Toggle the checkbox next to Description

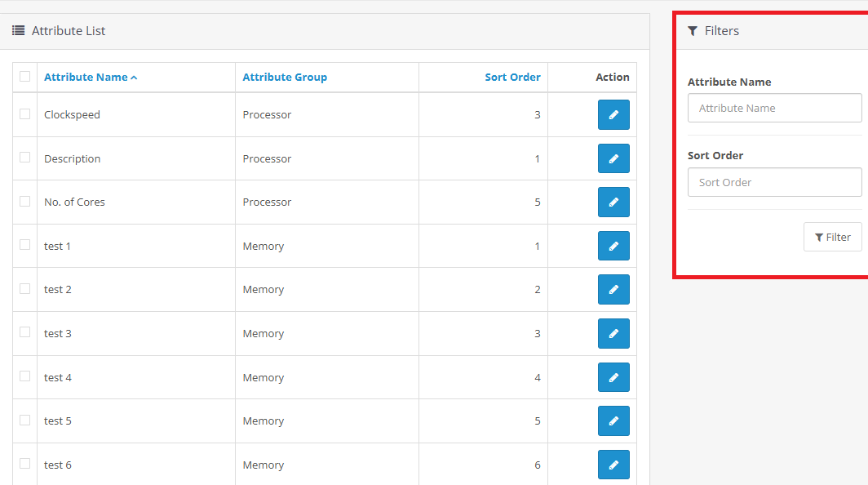point(25,158)
